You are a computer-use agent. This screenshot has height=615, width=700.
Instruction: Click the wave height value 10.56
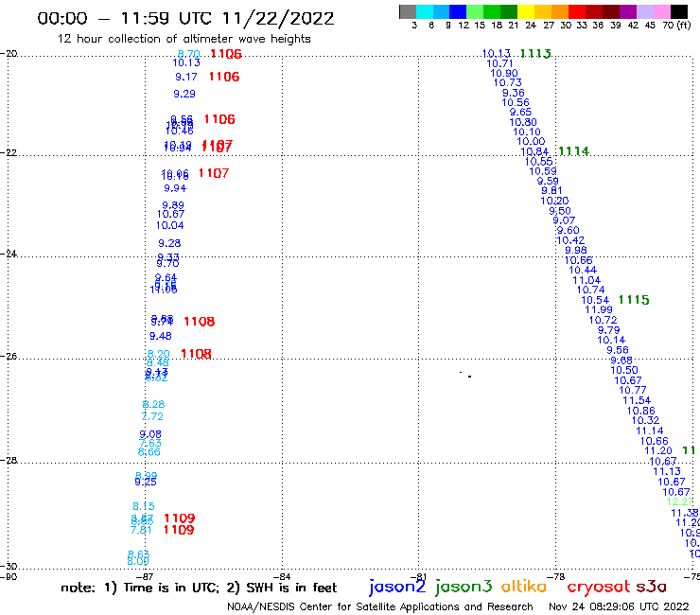point(516,103)
